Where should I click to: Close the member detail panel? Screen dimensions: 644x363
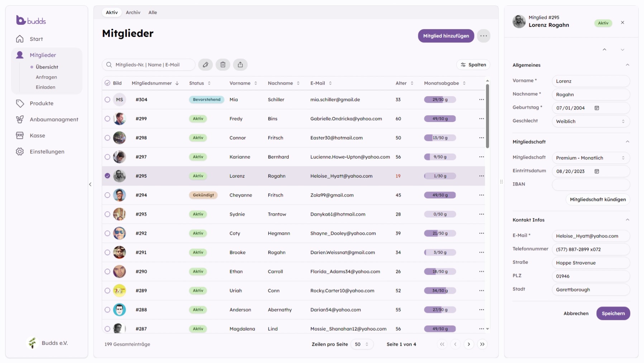click(622, 23)
